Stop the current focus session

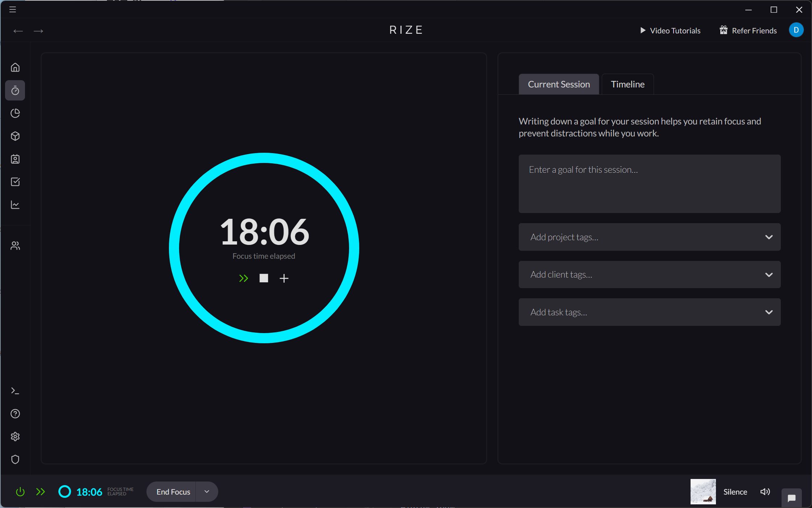[264, 278]
